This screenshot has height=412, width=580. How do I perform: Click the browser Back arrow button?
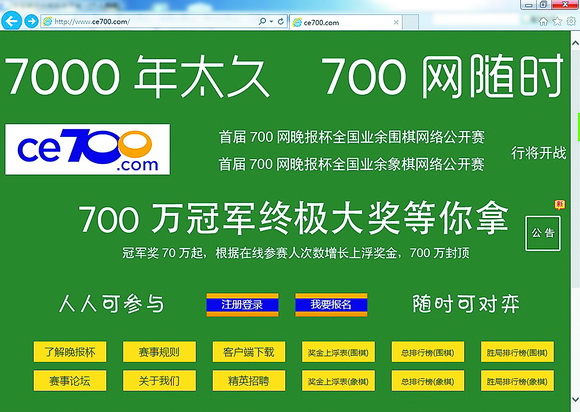point(11,21)
